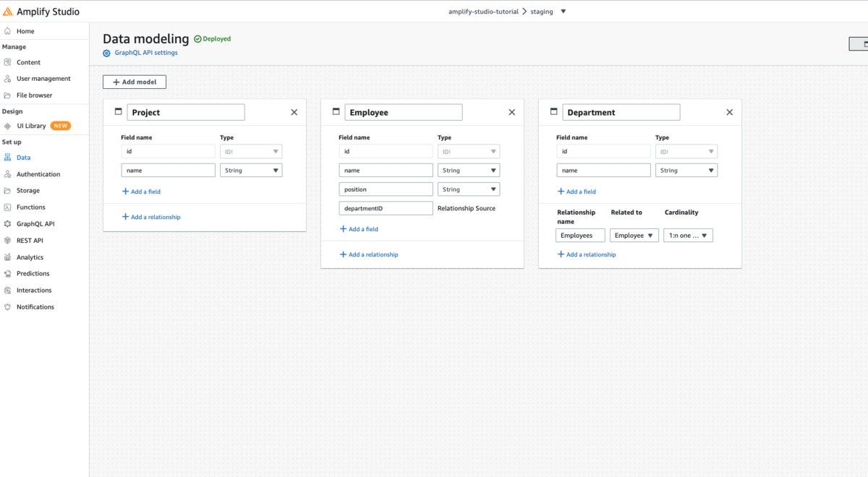Click the User management icon
The image size is (868, 477).
pos(7,79)
